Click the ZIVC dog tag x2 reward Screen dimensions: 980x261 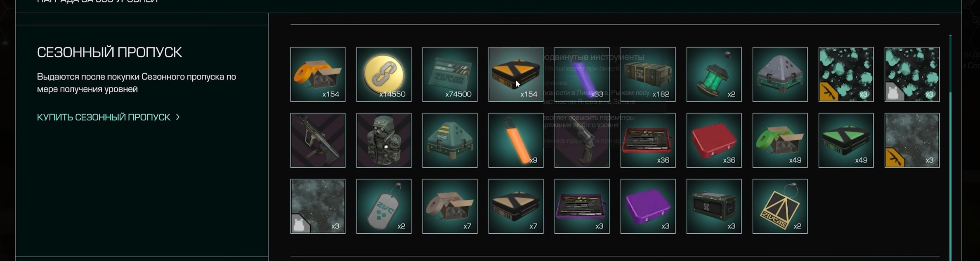384,206
